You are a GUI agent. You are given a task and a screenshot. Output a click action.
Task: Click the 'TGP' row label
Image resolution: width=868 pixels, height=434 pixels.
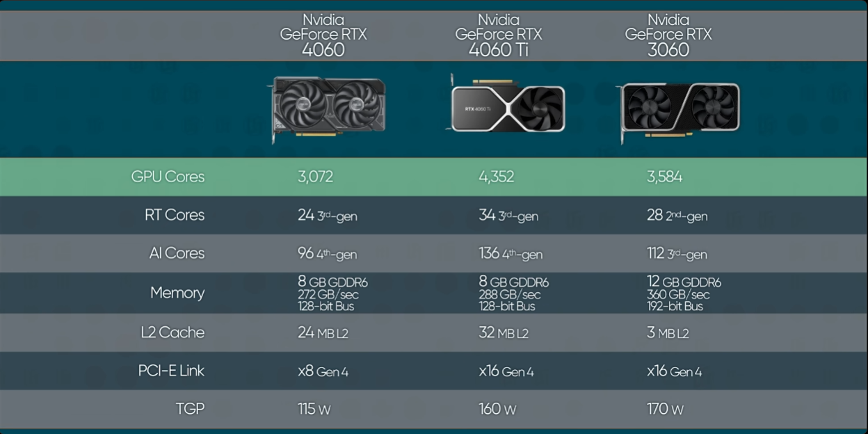tap(190, 408)
